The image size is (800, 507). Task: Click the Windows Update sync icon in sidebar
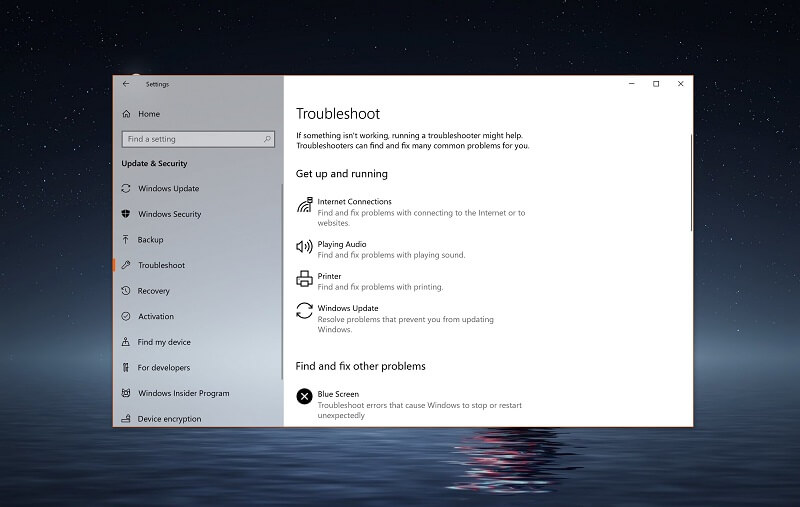tap(126, 188)
